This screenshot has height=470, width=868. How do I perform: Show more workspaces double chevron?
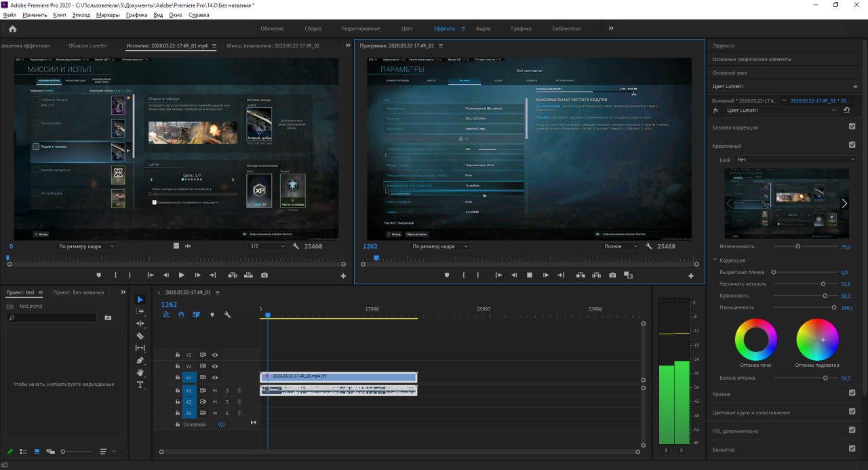(x=611, y=28)
